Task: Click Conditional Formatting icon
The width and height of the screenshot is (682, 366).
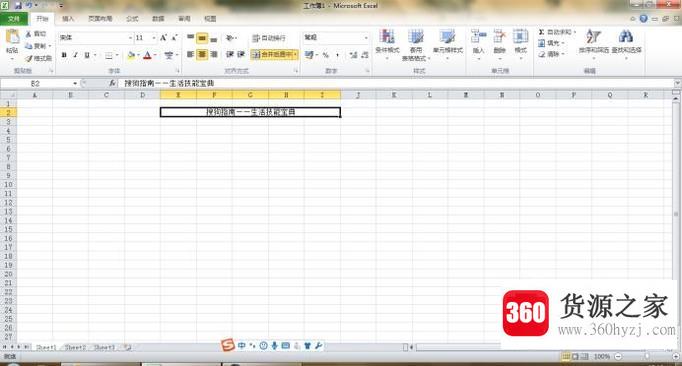Action: [387, 37]
